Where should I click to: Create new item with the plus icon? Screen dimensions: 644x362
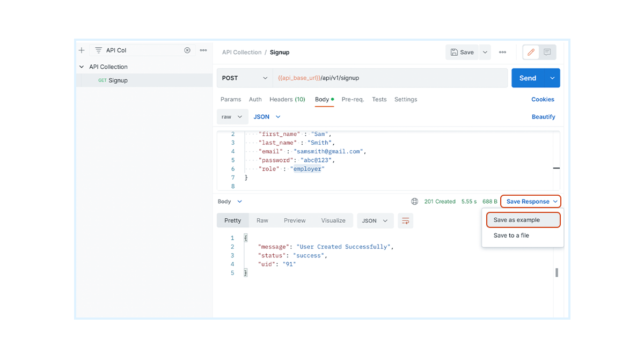81,50
